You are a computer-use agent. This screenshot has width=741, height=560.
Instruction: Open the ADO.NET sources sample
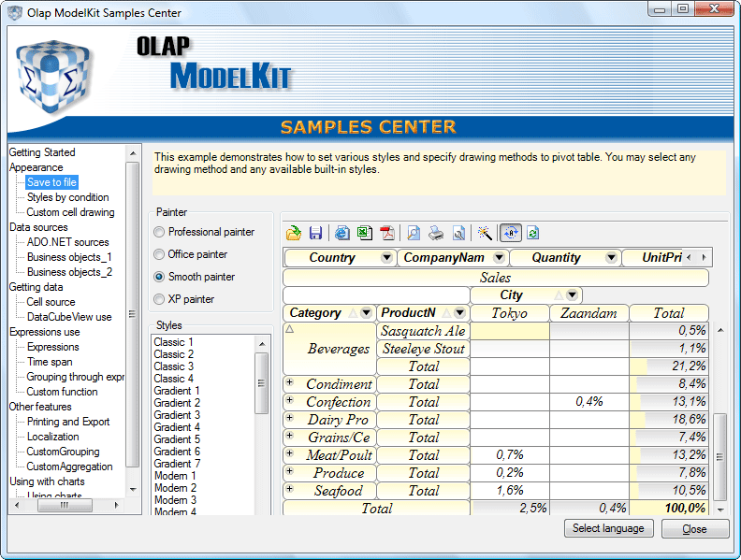[x=67, y=242]
